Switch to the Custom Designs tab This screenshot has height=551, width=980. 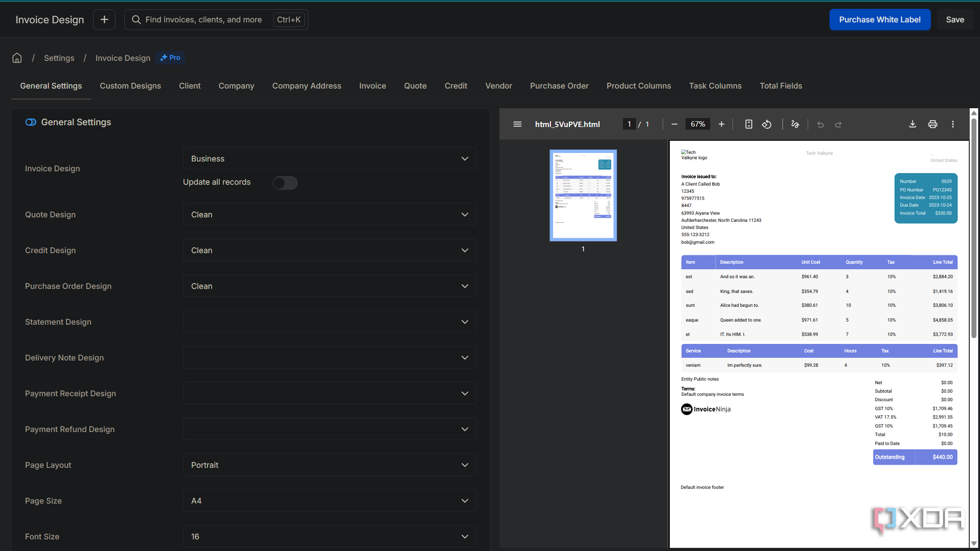click(130, 86)
